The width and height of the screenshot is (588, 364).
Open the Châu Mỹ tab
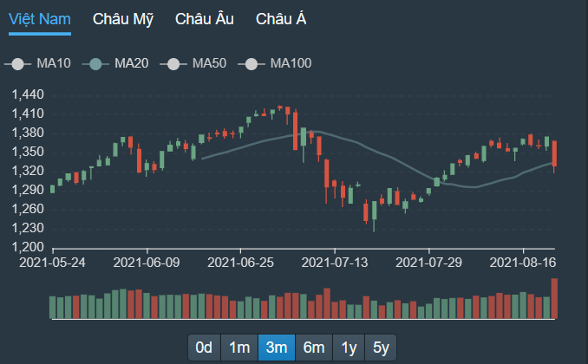(x=122, y=19)
